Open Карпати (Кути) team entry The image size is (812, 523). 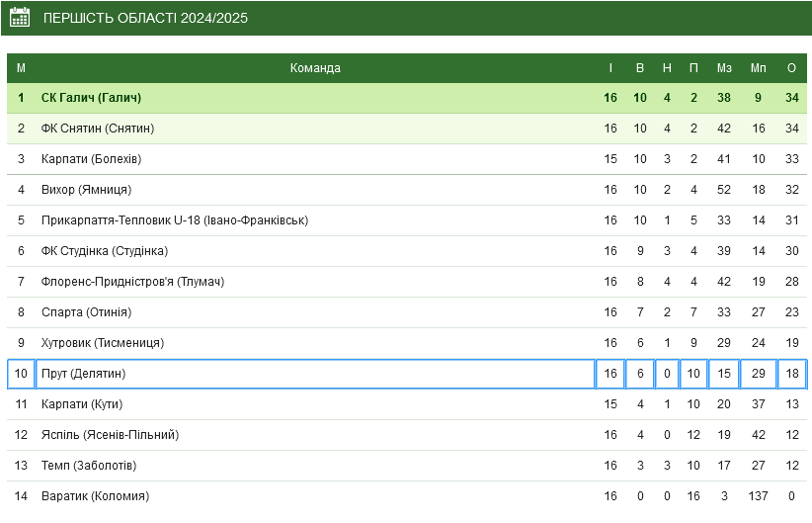(x=82, y=404)
